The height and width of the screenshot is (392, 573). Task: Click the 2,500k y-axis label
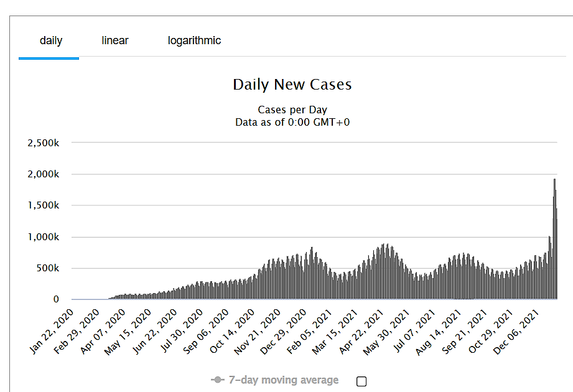coord(43,143)
